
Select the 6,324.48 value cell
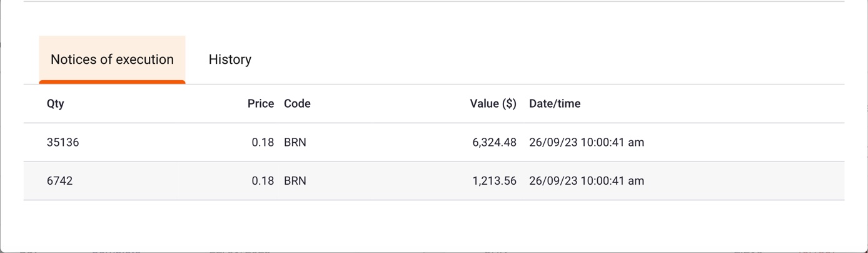point(494,143)
